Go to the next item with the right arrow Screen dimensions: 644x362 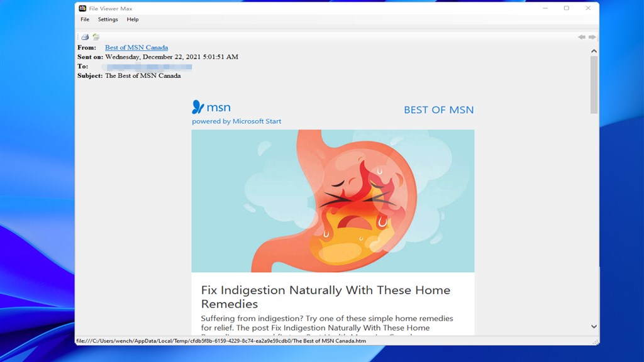592,37
